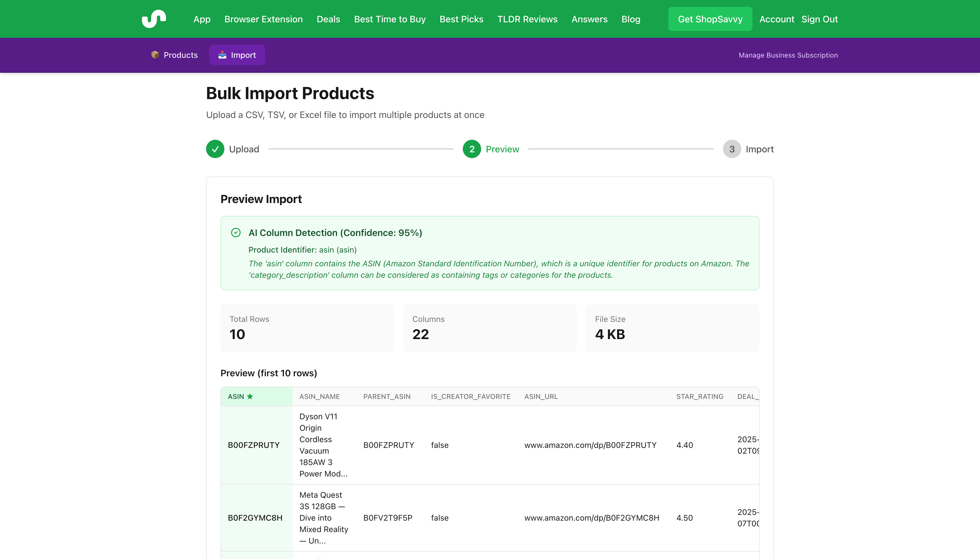Open the Answers page from navigation
980x559 pixels.
(589, 19)
